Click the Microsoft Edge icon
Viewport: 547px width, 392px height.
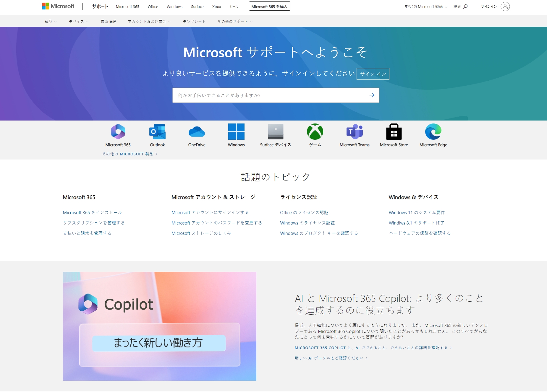[x=433, y=132]
